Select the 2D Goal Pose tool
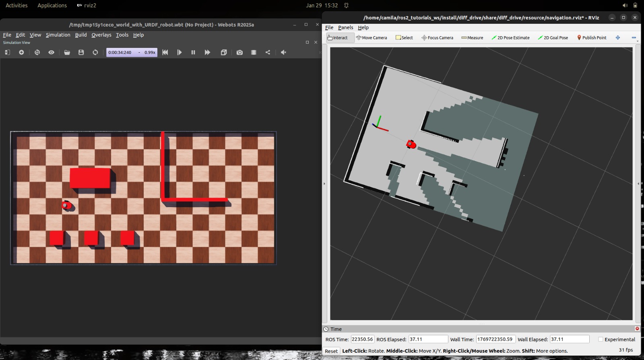The width and height of the screenshot is (644, 360). click(553, 38)
